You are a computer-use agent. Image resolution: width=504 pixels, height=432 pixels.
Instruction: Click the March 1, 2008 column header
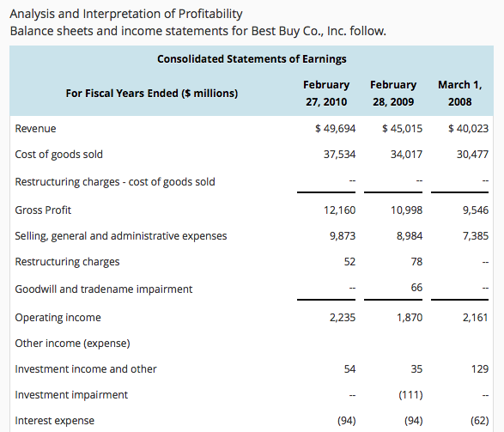(460, 94)
